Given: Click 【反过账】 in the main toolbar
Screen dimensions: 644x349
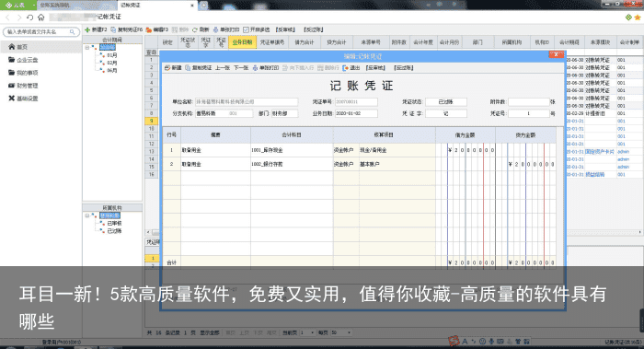Looking at the screenshot, I should 314,29.
